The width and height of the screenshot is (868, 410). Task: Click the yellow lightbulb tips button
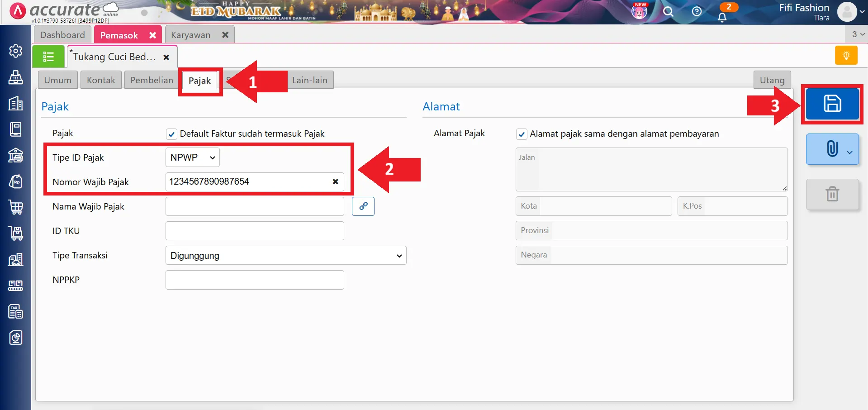click(x=846, y=56)
